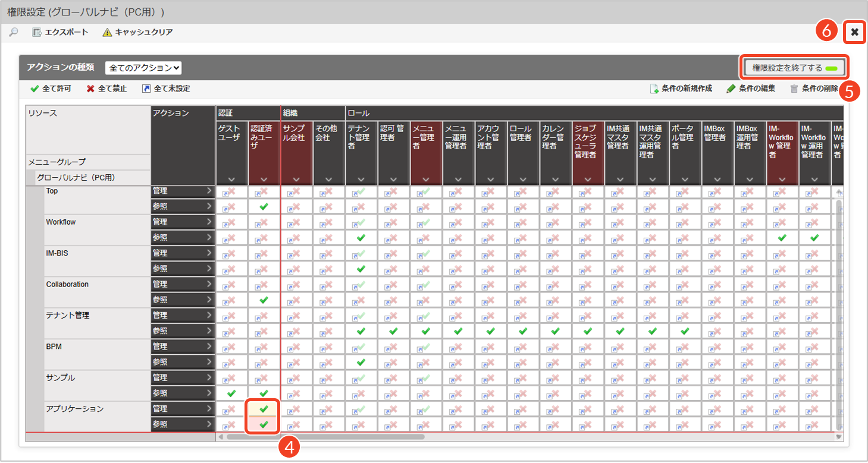Expand the ゲストユーザ column chevron
The width and height of the screenshot is (868, 463).
pyautogui.click(x=231, y=179)
